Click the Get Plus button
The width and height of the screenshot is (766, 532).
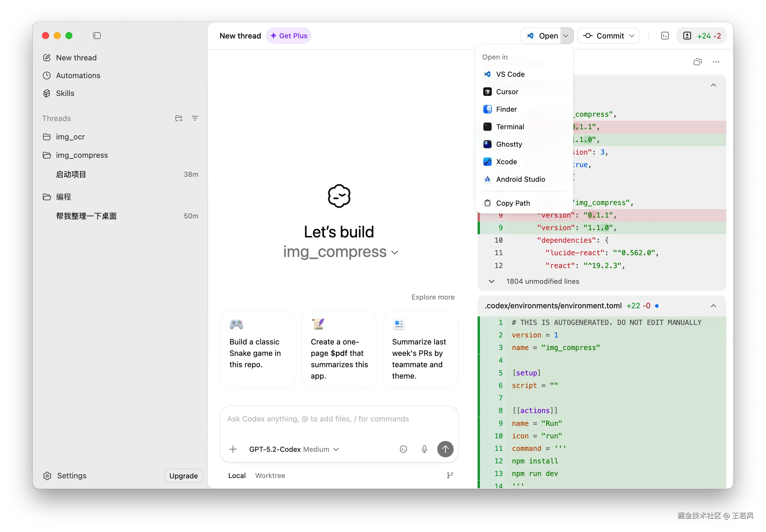pos(289,36)
